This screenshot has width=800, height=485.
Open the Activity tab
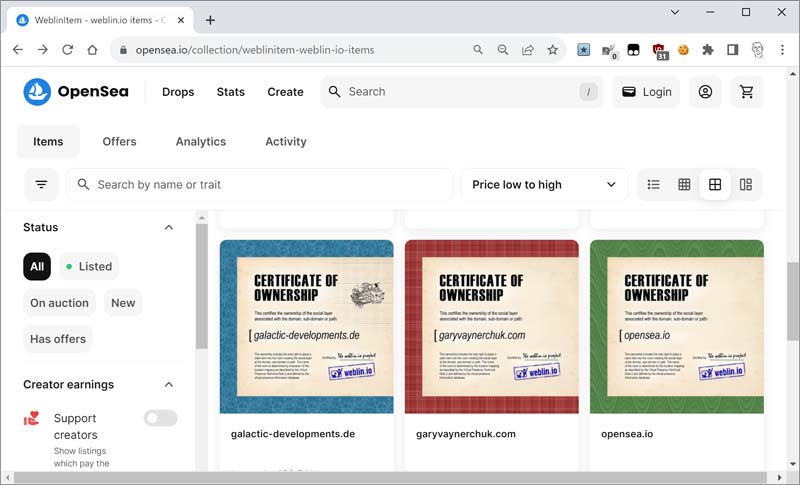286,141
